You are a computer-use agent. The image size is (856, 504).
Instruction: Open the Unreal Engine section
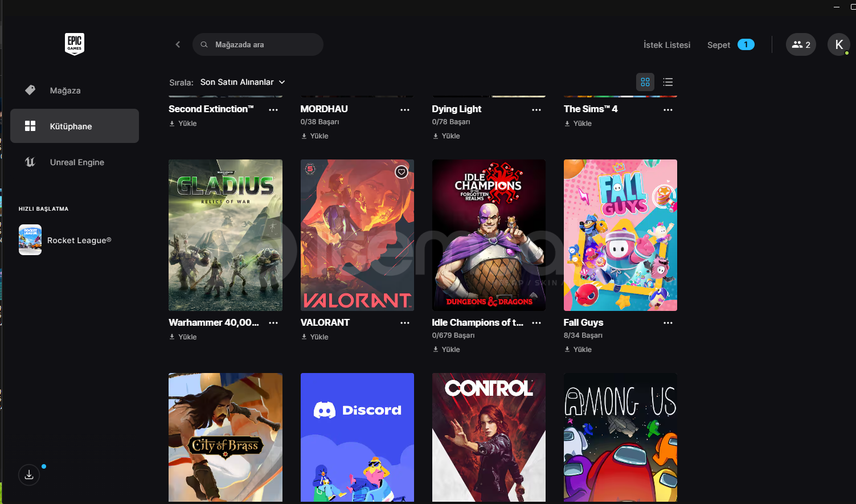coord(75,162)
